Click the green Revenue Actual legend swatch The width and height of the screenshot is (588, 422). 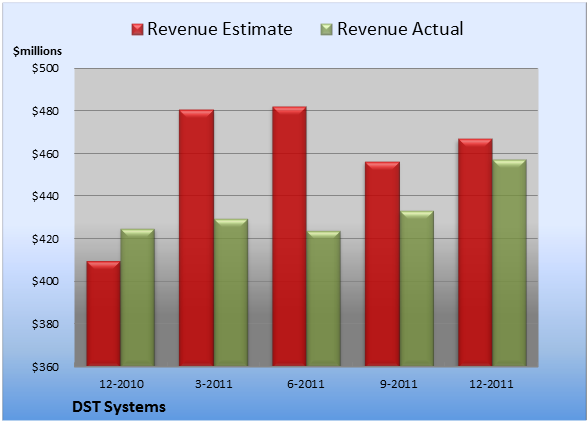[x=327, y=30]
